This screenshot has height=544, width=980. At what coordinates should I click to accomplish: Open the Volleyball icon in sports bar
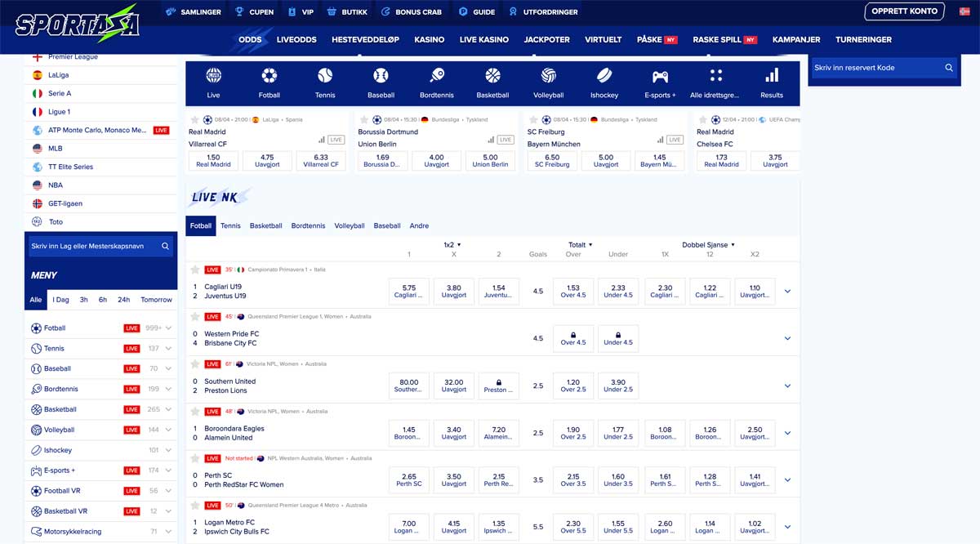point(549,76)
